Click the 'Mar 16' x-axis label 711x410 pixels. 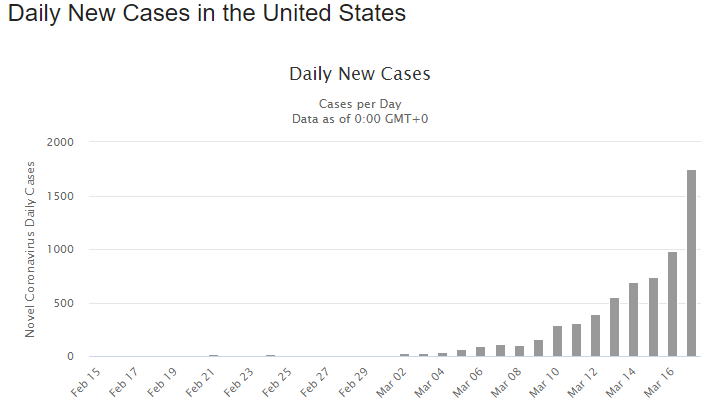(x=661, y=385)
